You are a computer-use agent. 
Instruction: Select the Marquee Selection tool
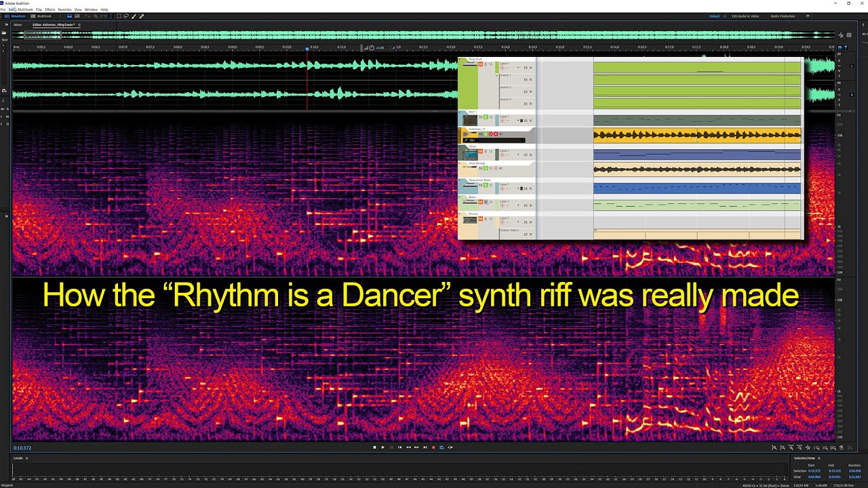(x=119, y=16)
